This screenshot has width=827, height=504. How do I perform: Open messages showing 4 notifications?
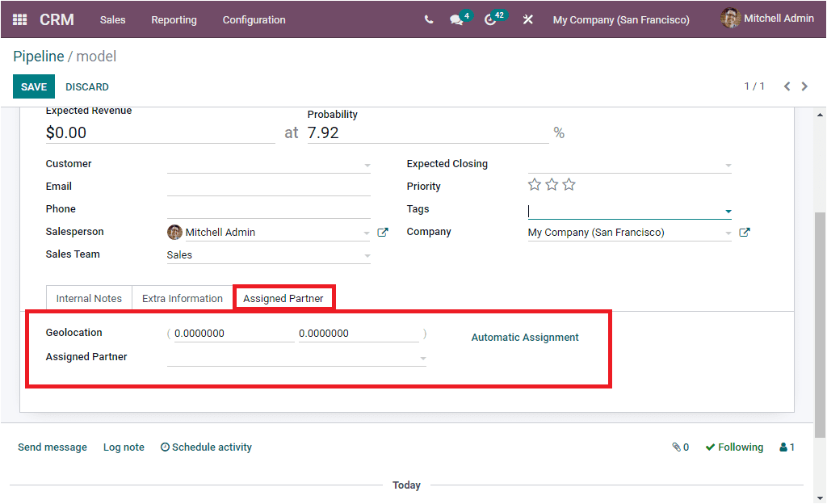455,19
